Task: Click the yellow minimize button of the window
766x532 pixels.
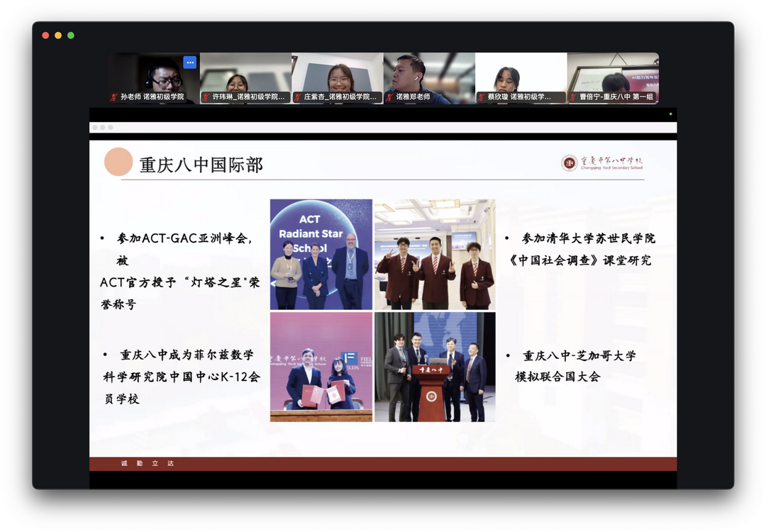Action: click(x=58, y=35)
